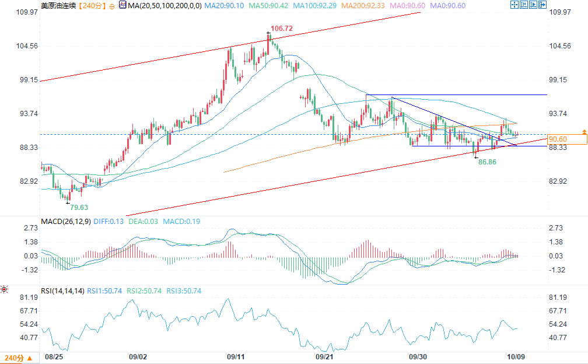Viewport: 588px width, 364px height.
Task: Click the DEA:0.03 readout
Action: coord(143,222)
